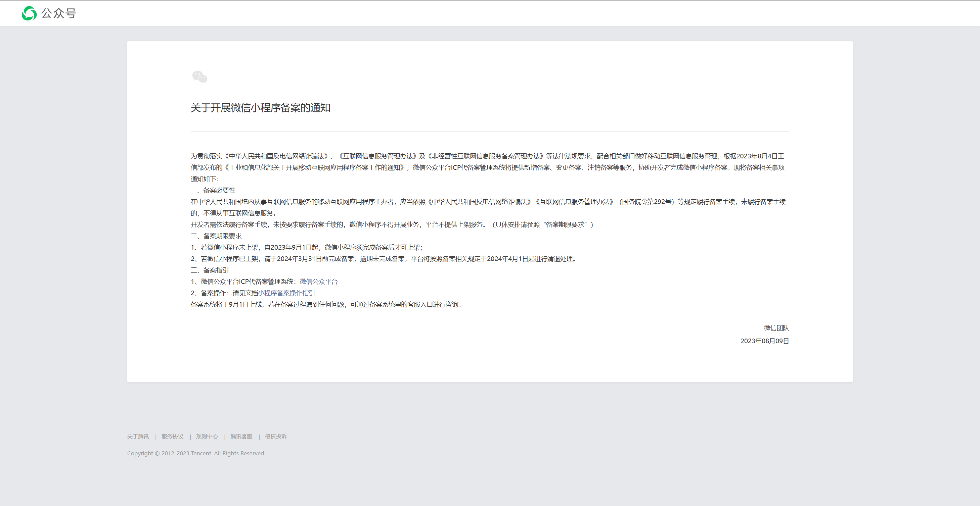
Task: Open the 关于腾讯 footer link
Action: point(138,437)
